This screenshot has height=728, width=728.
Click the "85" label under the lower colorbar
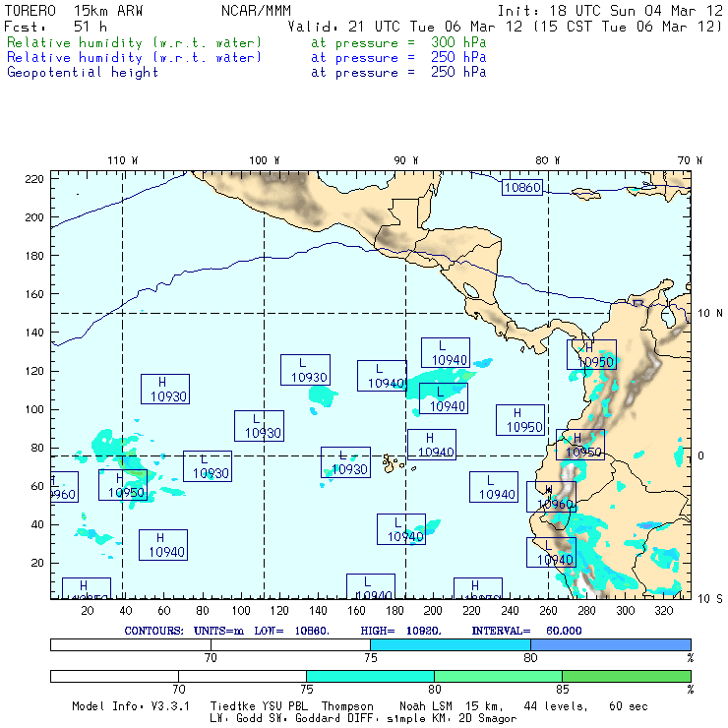tap(563, 690)
